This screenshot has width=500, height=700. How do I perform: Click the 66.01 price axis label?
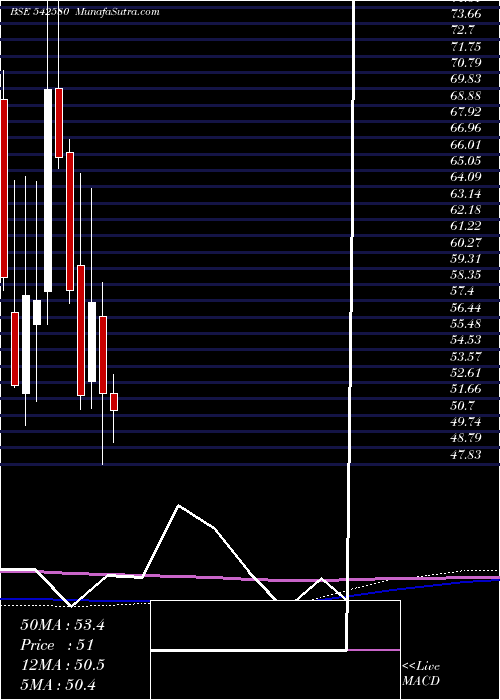coord(466,145)
